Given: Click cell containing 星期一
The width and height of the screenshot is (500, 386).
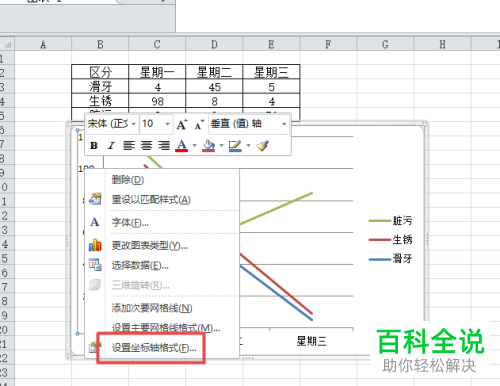Looking at the screenshot, I should (x=157, y=72).
